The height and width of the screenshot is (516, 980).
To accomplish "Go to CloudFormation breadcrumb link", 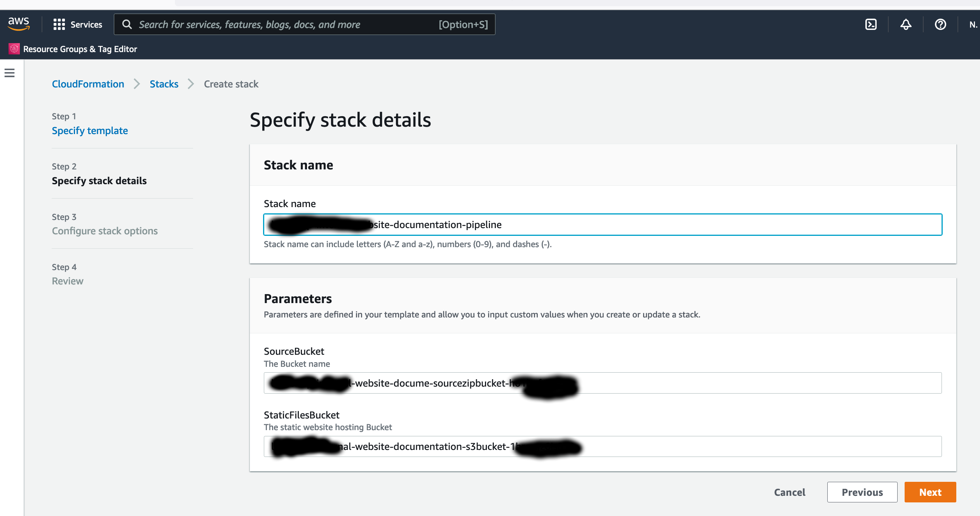I will tap(88, 84).
